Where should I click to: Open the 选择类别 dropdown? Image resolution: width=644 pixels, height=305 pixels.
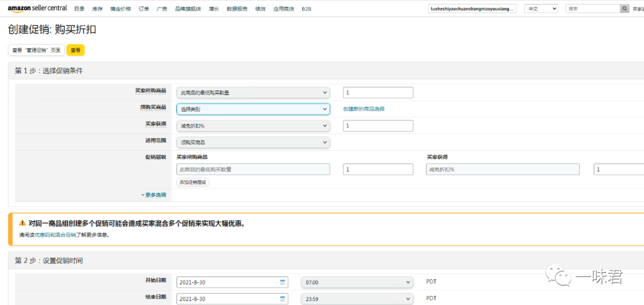click(x=253, y=109)
